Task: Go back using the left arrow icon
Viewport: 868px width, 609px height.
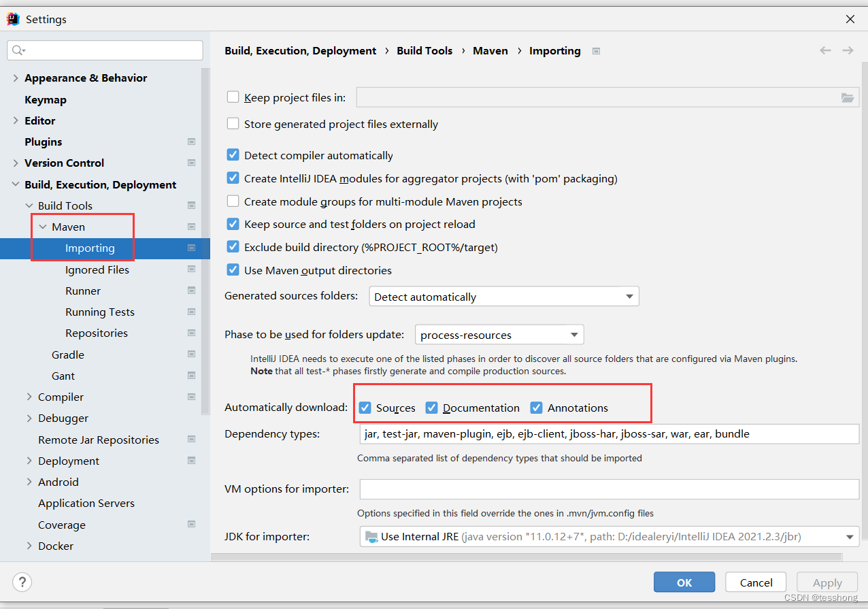Action: click(x=825, y=50)
